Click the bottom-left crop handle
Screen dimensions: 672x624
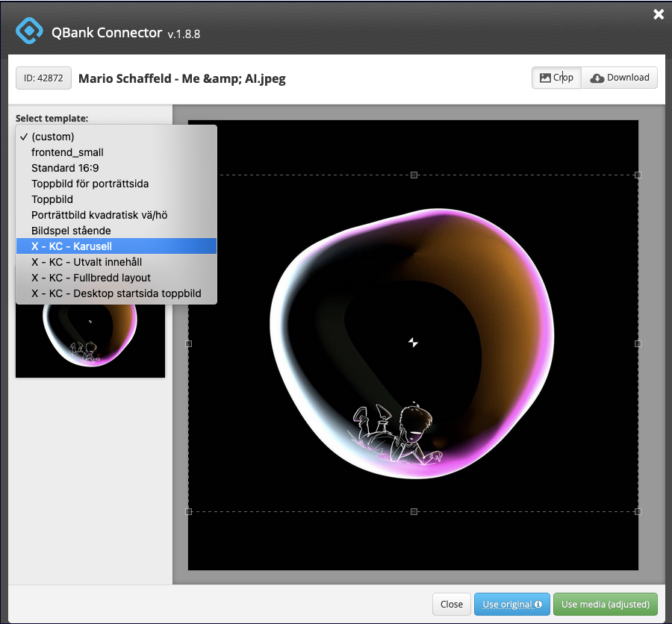point(188,511)
